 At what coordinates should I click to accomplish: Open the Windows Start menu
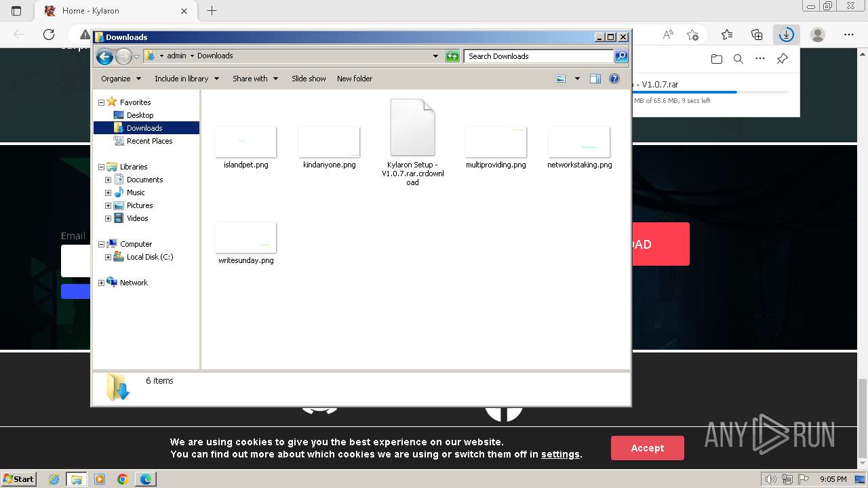pyautogui.click(x=18, y=479)
